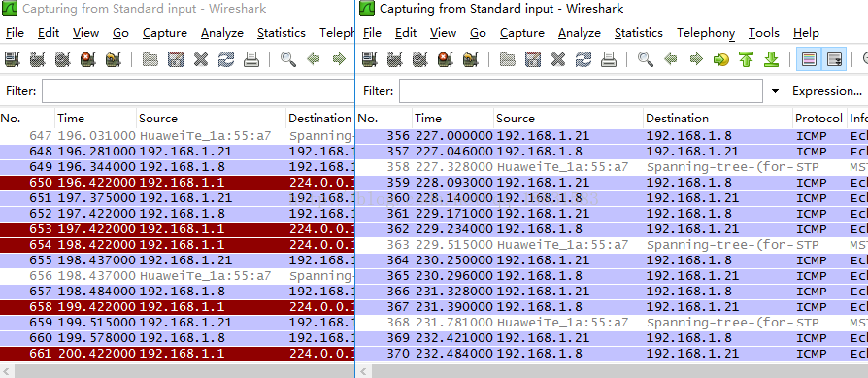Viewport: 868px width, 378px height.
Task: Open the Telephony menu in right window
Action: coord(706,33)
